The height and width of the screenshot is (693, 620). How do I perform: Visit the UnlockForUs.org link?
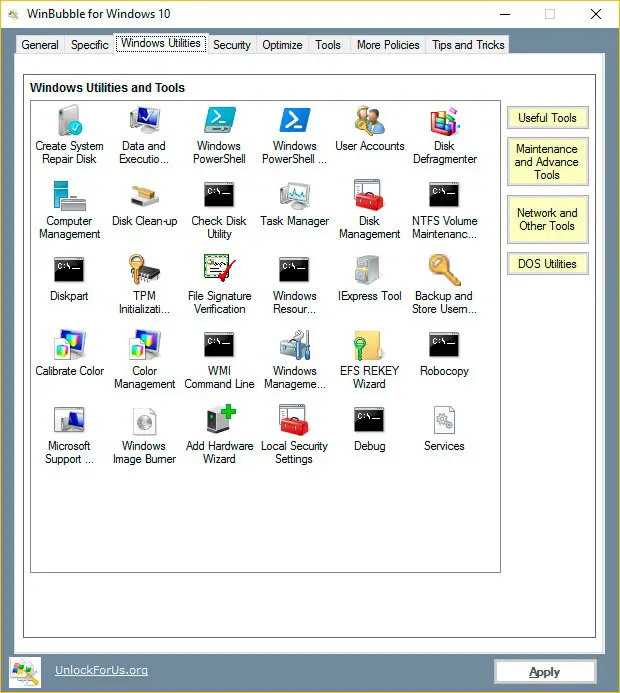tap(101, 670)
